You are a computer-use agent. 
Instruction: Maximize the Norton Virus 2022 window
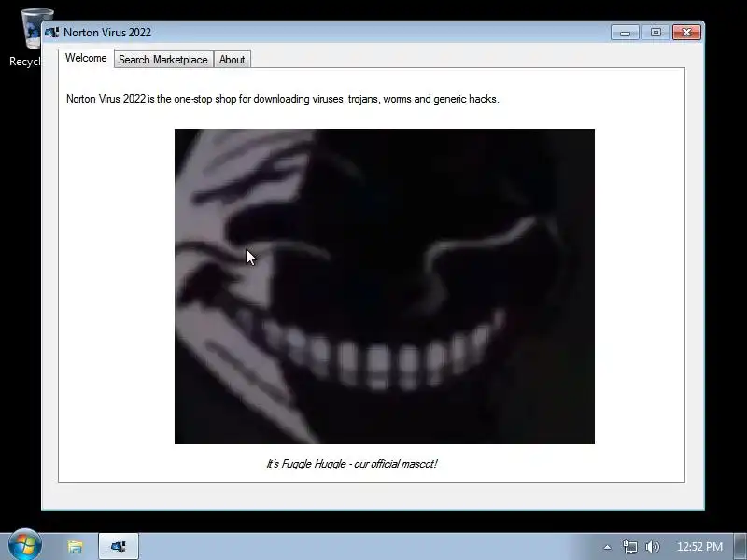coord(655,33)
